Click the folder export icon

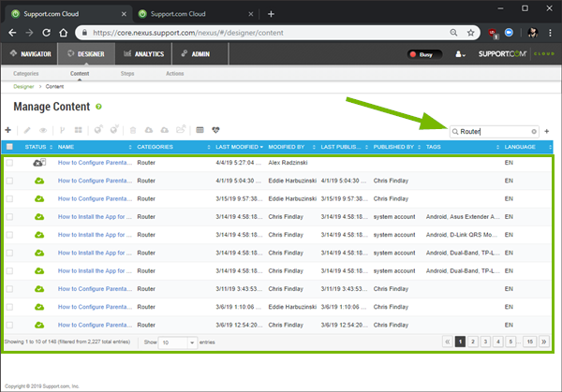pyautogui.click(x=181, y=129)
